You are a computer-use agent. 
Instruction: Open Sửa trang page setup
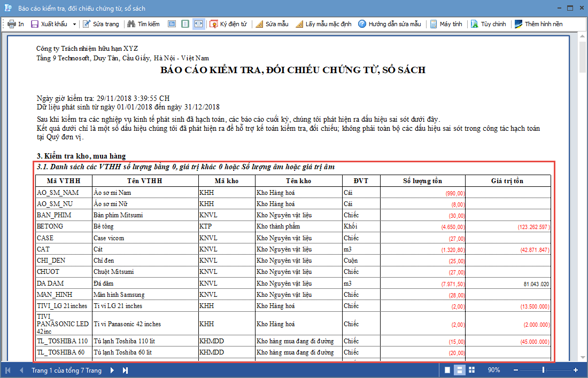coord(101,24)
